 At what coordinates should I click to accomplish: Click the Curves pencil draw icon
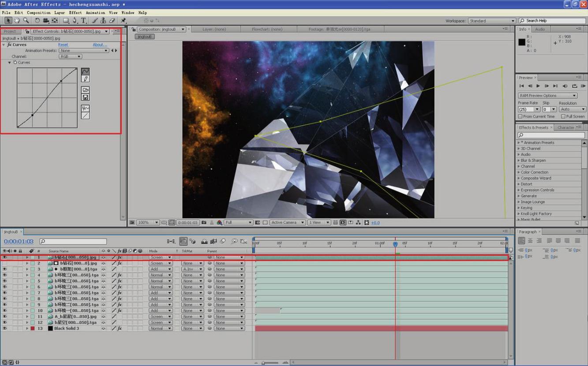(x=86, y=78)
